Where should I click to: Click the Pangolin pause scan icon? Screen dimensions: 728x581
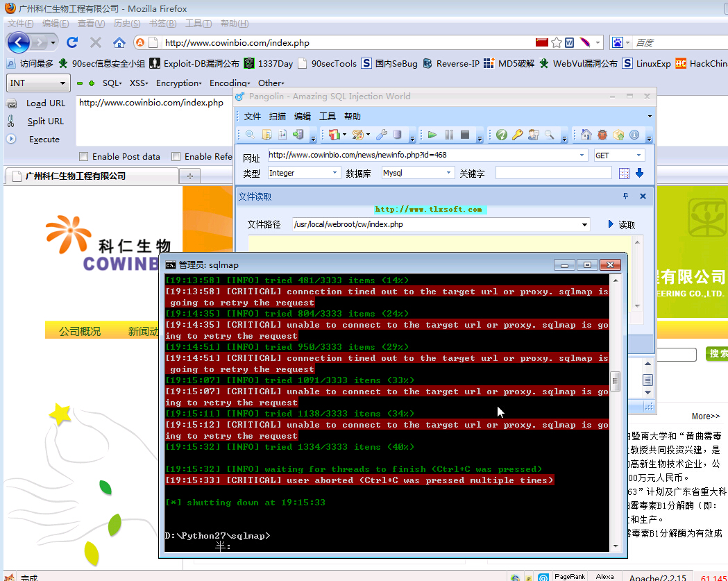(449, 135)
